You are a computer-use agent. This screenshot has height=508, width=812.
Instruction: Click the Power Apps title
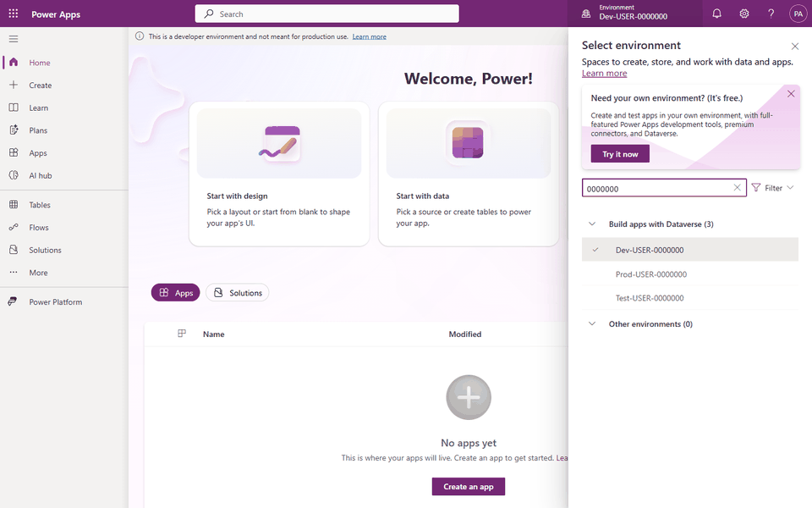(56, 14)
